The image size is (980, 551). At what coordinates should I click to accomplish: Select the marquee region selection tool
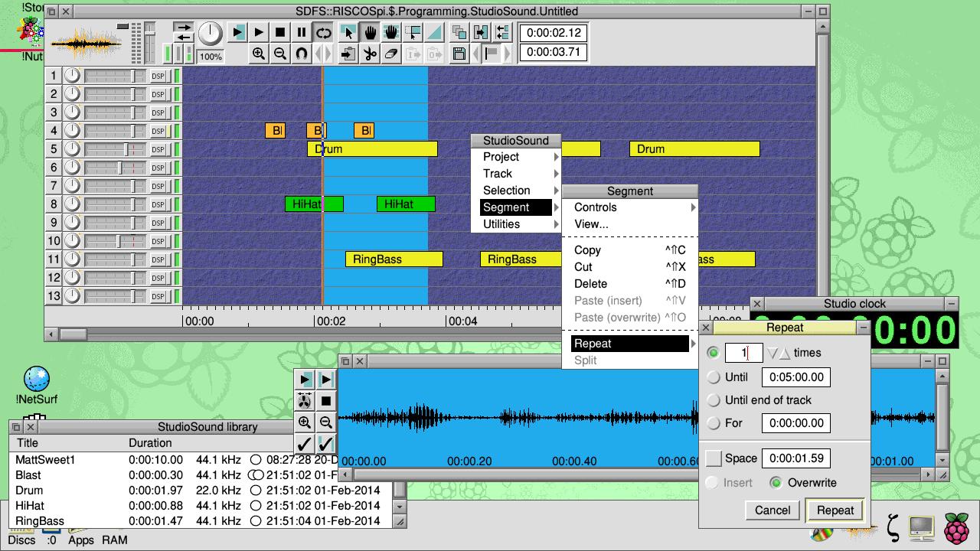click(x=413, y=32)
